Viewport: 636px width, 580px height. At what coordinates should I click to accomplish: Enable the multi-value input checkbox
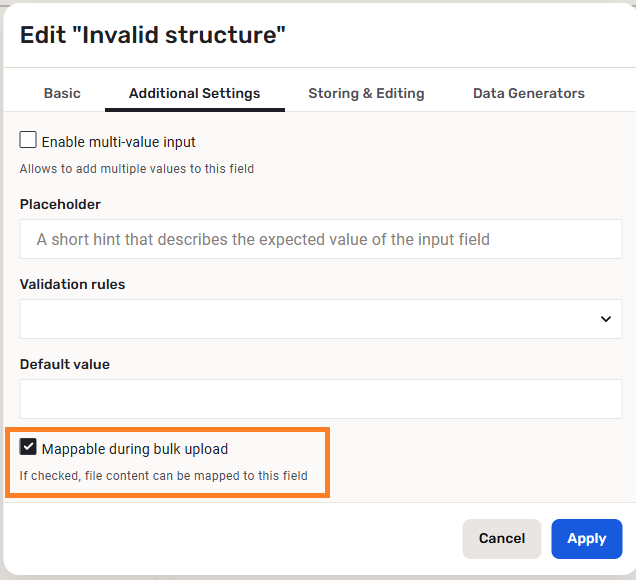point(28,141)
